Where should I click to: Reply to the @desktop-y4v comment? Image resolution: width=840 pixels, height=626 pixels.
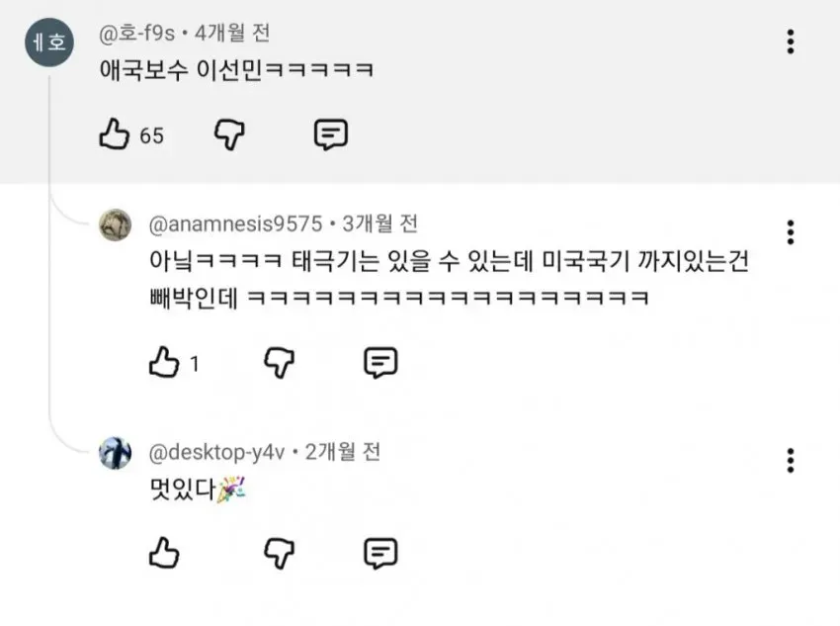tap(380, 554)
